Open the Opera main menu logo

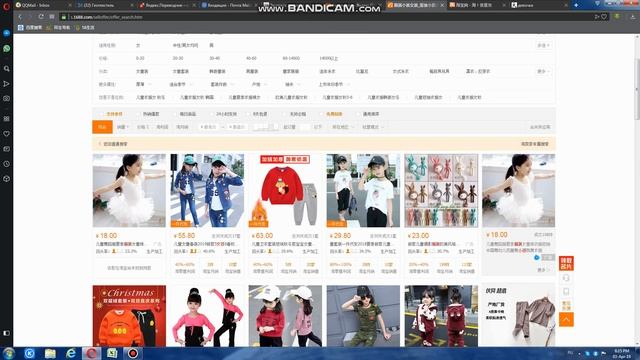(x=6, y=6)
